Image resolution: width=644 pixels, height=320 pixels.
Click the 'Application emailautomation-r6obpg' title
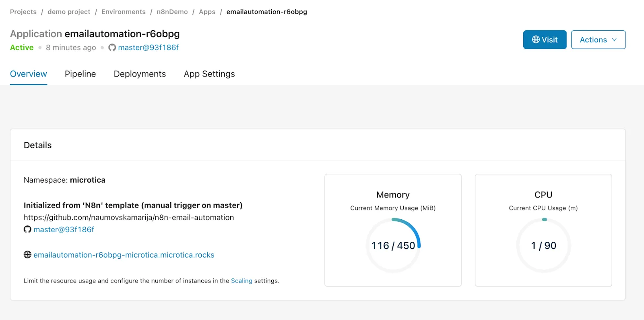point(95,34)
